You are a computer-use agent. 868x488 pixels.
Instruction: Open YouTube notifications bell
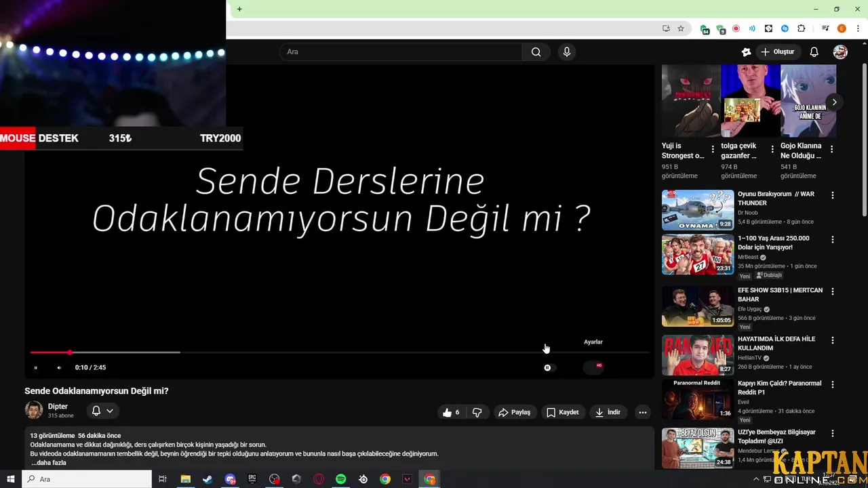tap(814, 52)
